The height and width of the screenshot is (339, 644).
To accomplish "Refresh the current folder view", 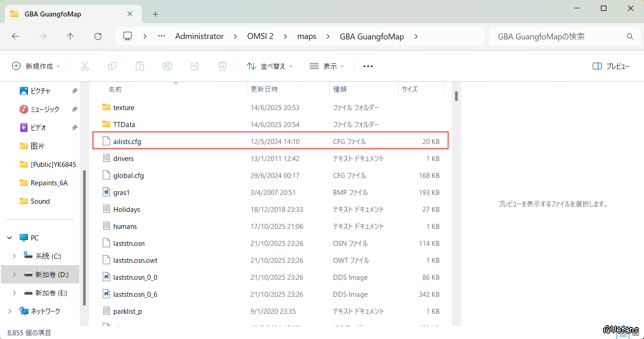I will [98, 36].
